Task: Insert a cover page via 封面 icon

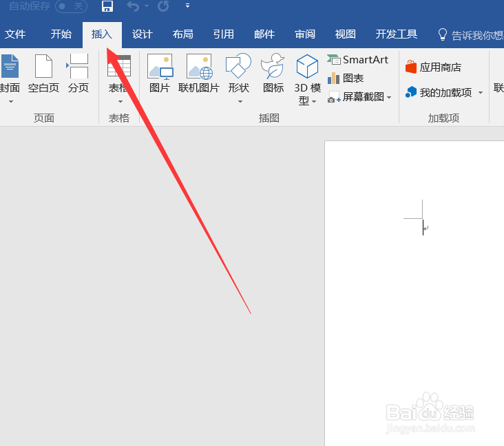Action: coord(10,66)
